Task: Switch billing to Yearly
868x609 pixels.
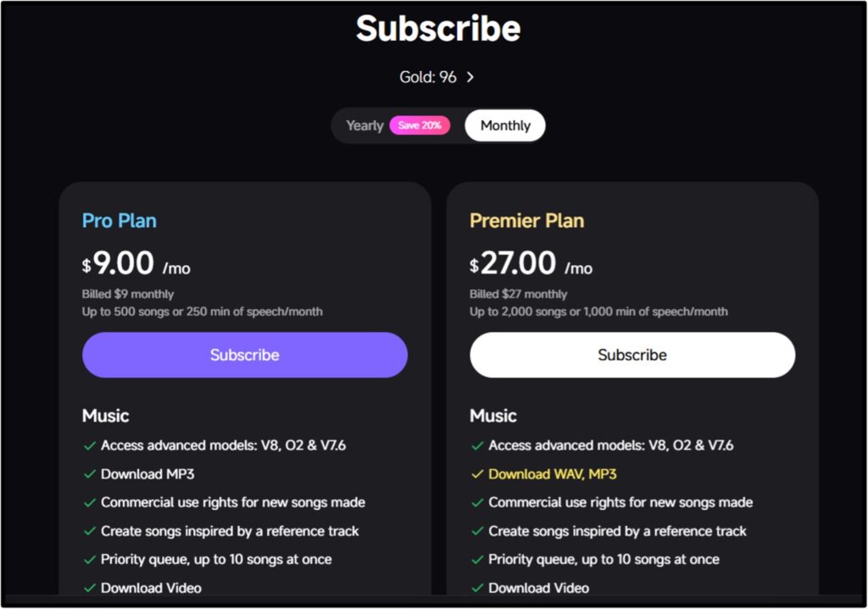Action: point(364,125)
